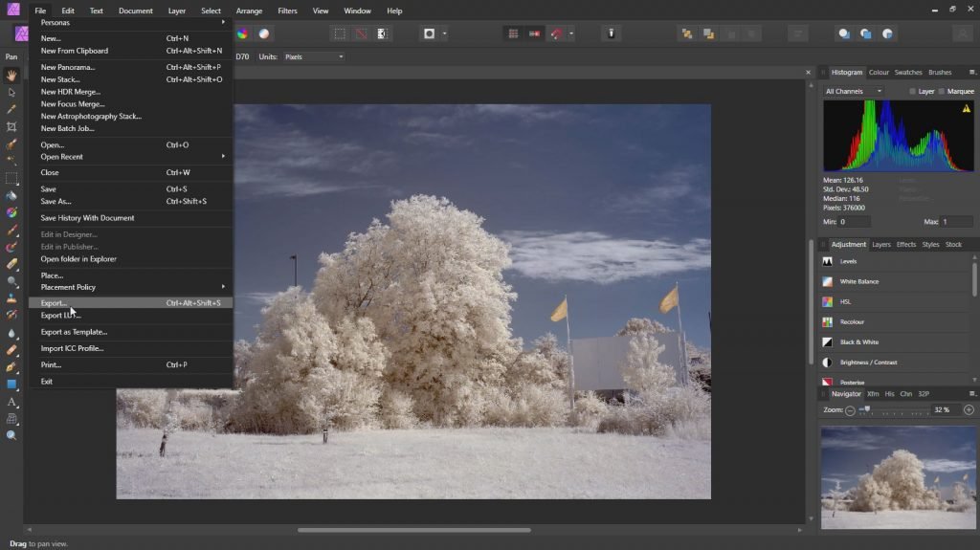
Task: Switch to the Layers tab
Action: (880, 244)
